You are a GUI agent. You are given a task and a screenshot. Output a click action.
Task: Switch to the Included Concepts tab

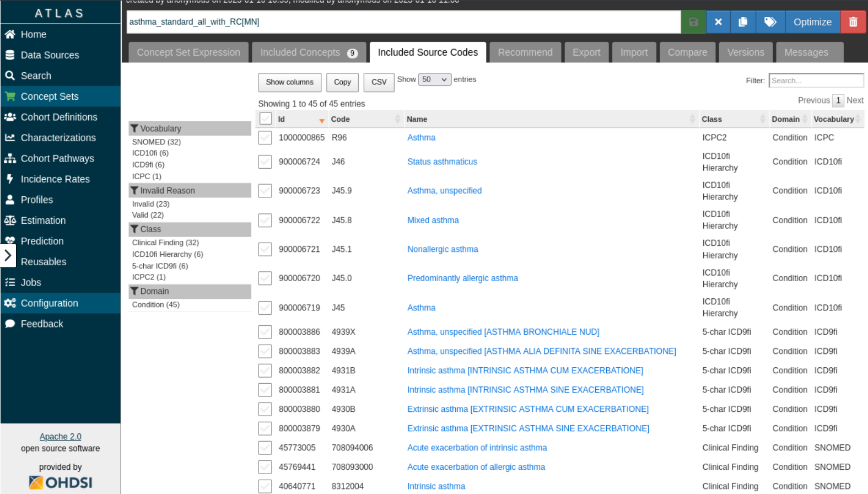click(309, 52)
